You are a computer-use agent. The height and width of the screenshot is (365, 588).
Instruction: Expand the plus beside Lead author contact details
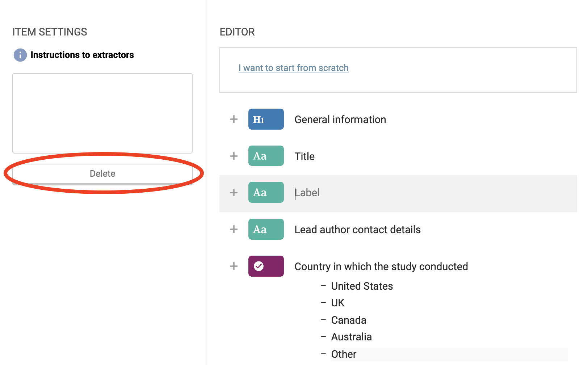[234, 229]
